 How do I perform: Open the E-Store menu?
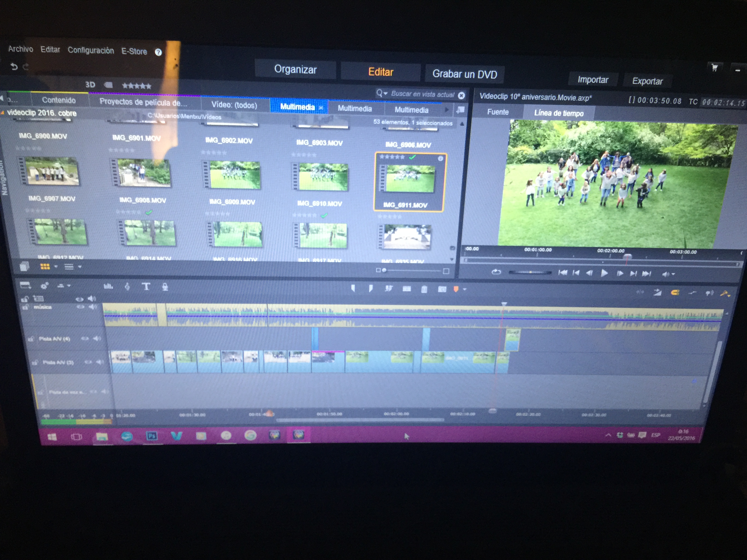click(x=134, y=51)
